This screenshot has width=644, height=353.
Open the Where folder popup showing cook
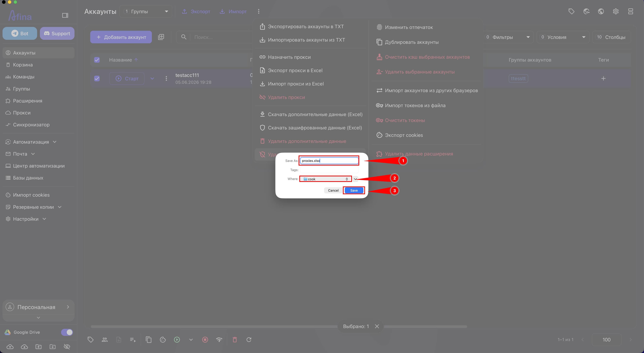pos(325,179)
